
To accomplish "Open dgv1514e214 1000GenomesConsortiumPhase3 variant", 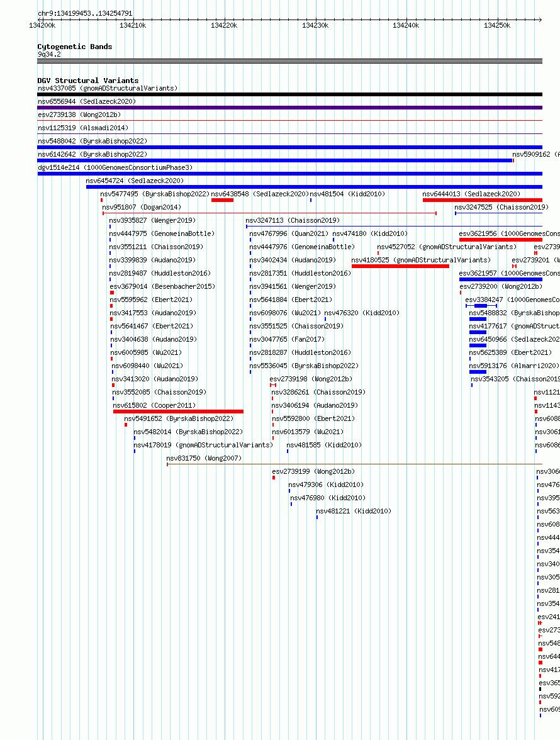I will 115,167.
